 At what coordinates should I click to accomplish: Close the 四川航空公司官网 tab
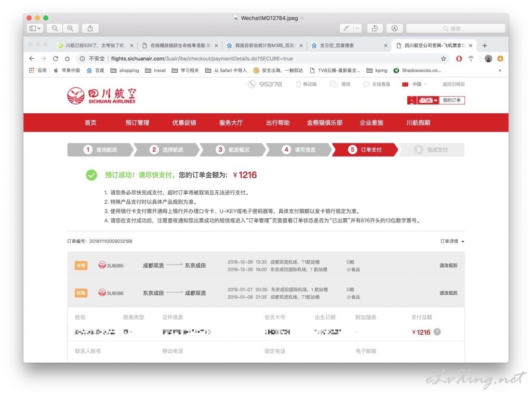471,45
